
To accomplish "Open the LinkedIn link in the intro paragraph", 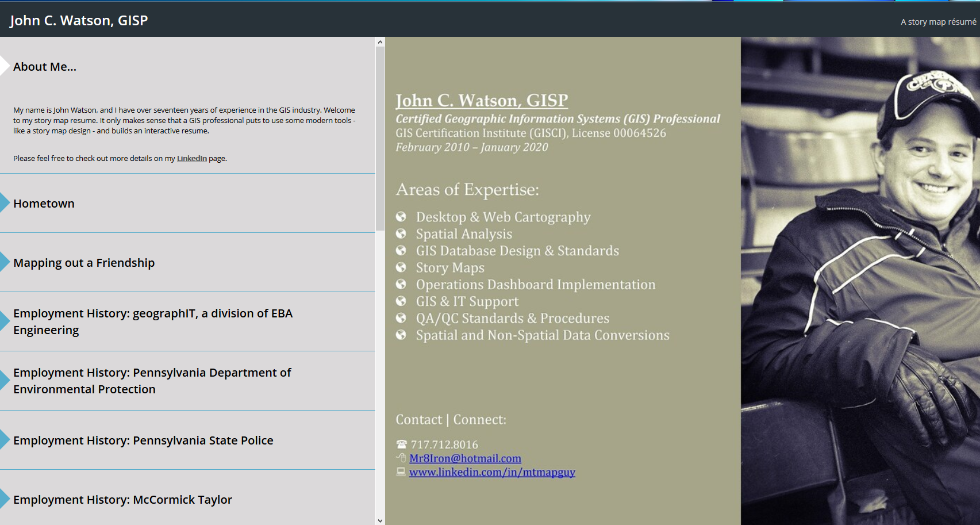I will [192, 158].
